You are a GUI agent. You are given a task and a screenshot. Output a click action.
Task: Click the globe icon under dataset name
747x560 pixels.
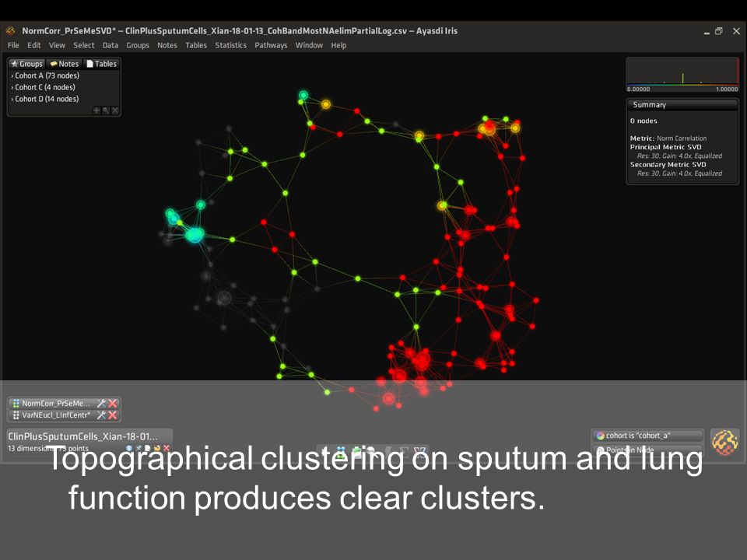128,449
